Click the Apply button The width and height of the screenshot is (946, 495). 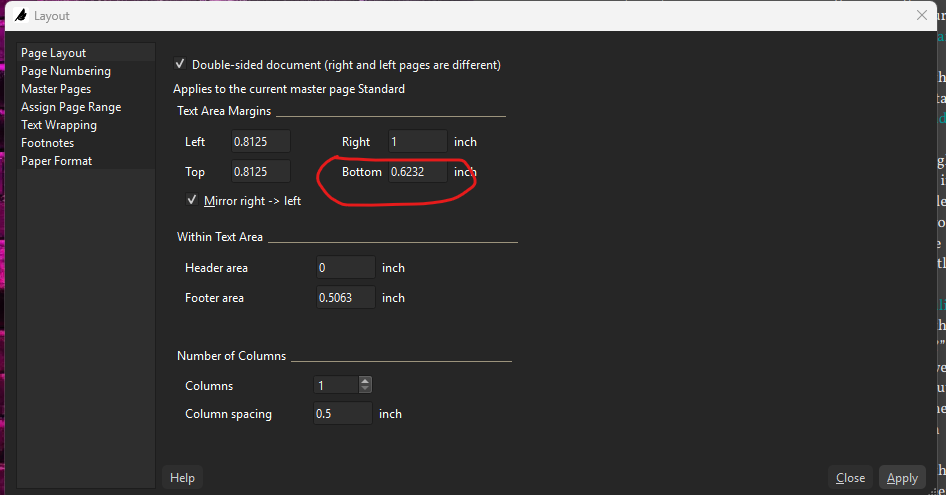(902, 478)
